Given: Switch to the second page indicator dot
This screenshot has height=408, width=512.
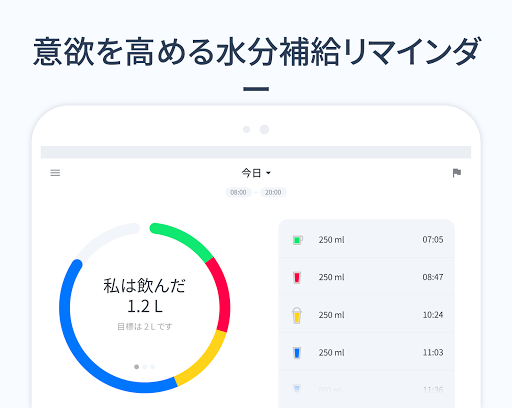Looking at the screenshot, I should (145, 367).
